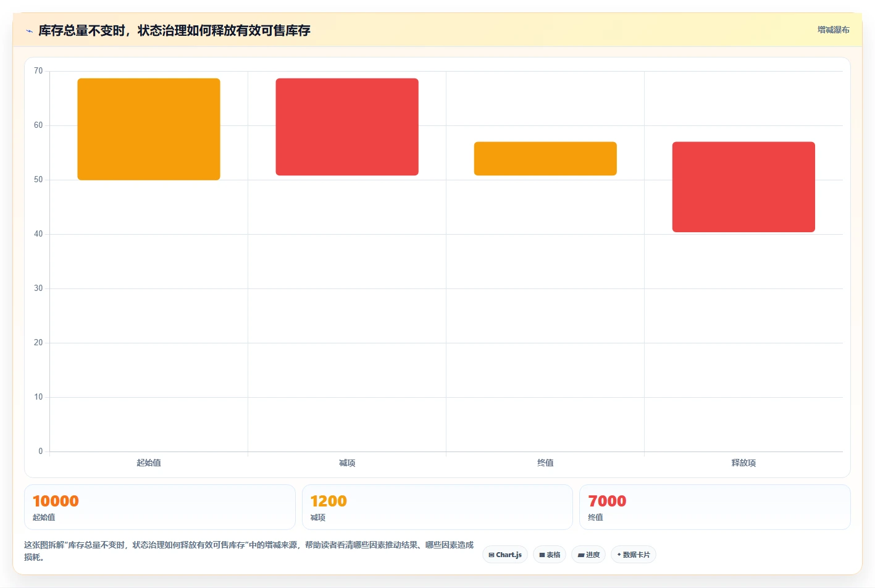Open the 7000 终值 data card

[x=715, y=507]
